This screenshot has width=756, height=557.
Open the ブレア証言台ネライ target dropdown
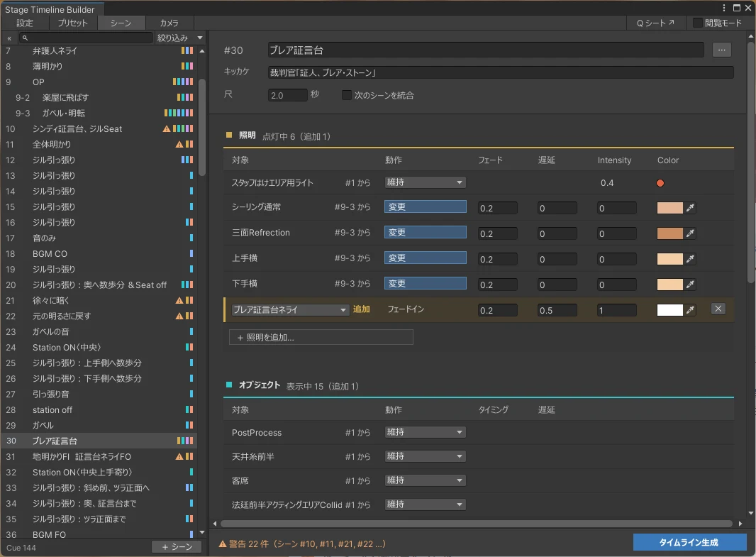tap(290, 309)
